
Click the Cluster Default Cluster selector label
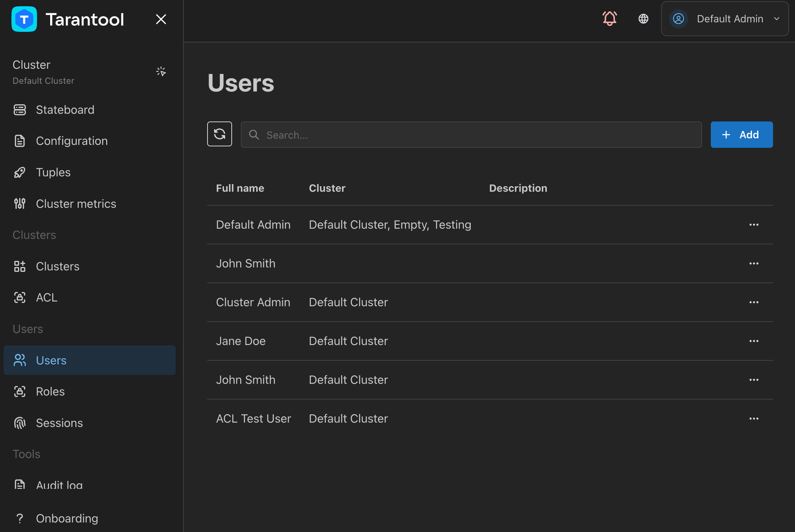(x=44, y=72)
